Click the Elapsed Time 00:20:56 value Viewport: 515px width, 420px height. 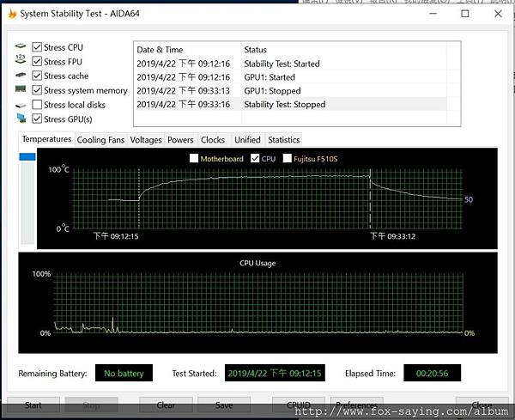click(x=432, y=373)
